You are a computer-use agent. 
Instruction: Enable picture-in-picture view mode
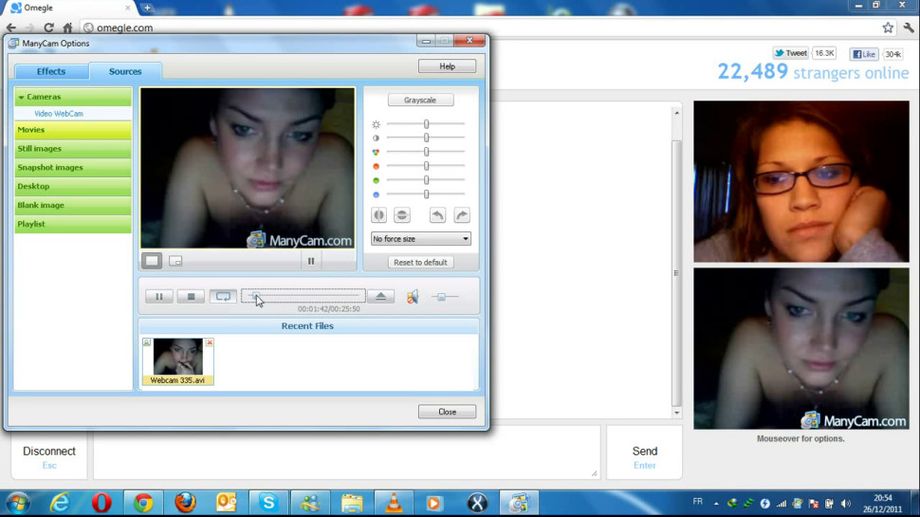pos(175,261)
